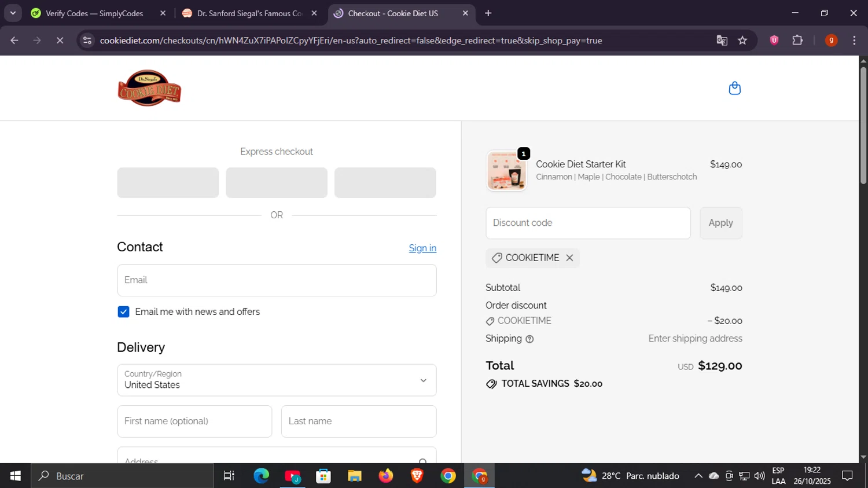Viewport: 868px width, 488px height.
Task: Open the Country/Region dropdown
Action: (x=277, y=380)
